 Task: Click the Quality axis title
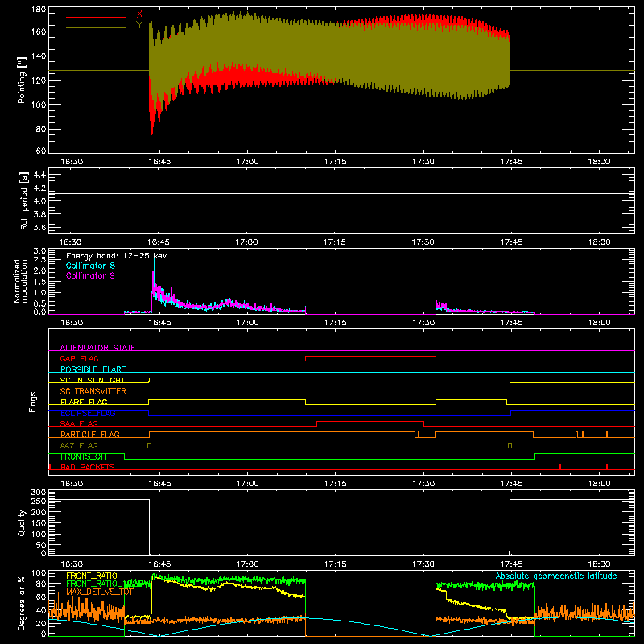coord(22,522)
